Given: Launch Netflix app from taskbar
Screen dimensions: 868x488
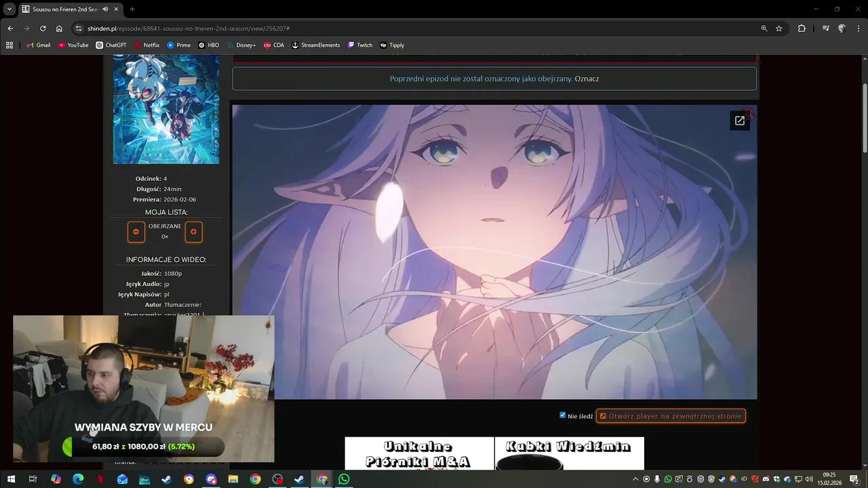Looking at the screenshot, I should (x=100, y=479).
